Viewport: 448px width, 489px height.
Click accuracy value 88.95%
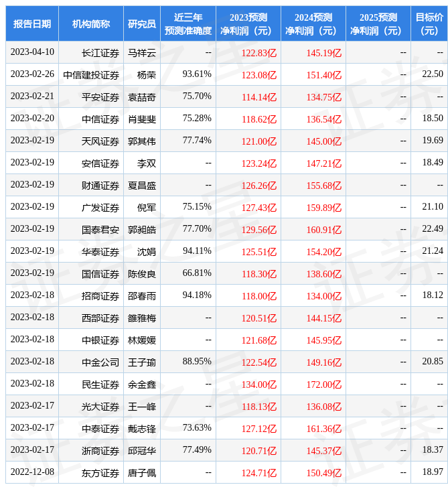pos(197,362)
